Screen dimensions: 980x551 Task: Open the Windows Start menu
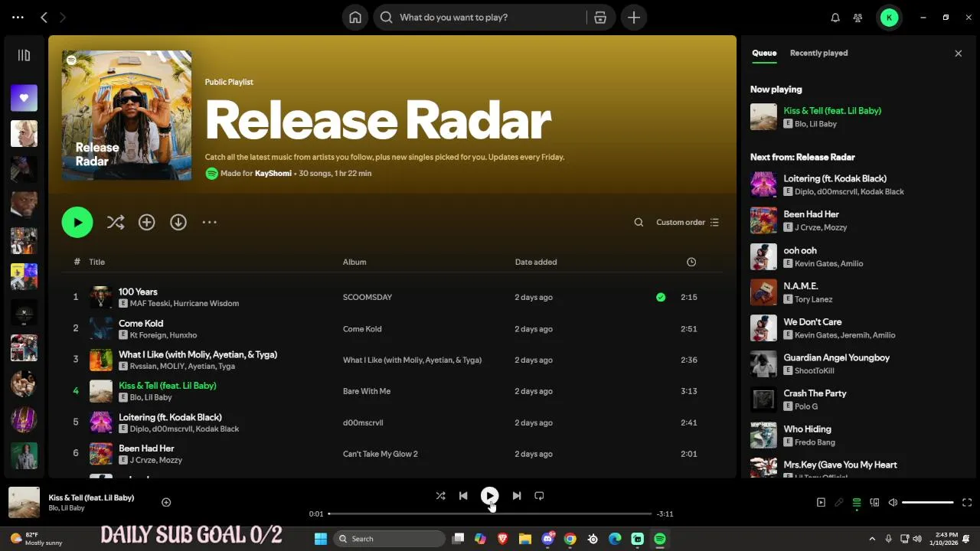point(321,539)
